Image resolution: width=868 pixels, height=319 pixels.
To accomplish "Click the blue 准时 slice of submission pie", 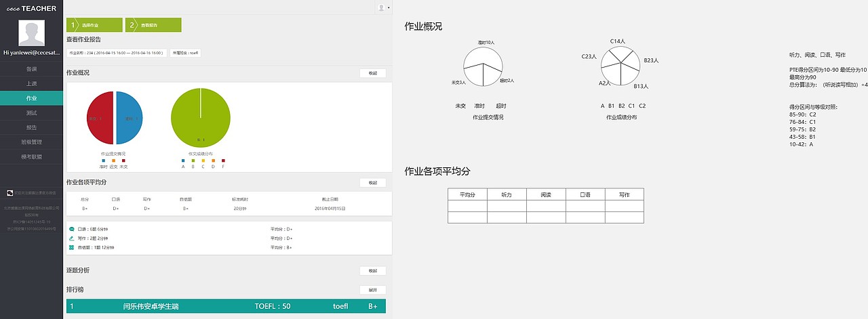I will click(x=130, y=118).
